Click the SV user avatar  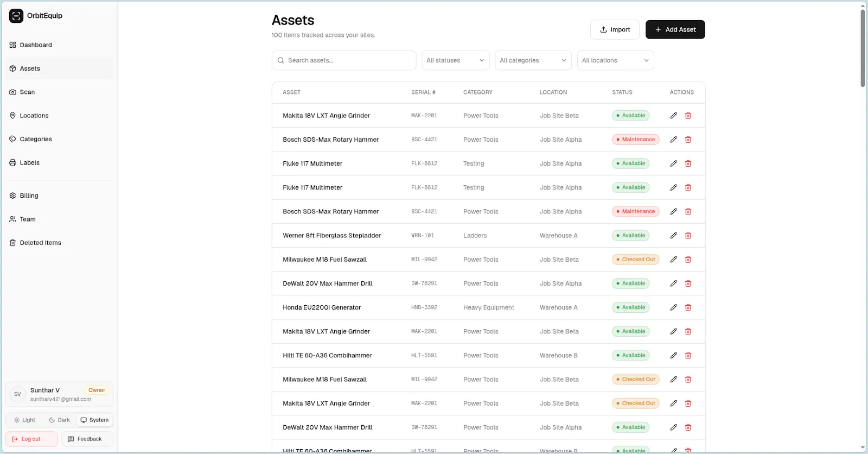pyautogui.click(x=18, y=394)
